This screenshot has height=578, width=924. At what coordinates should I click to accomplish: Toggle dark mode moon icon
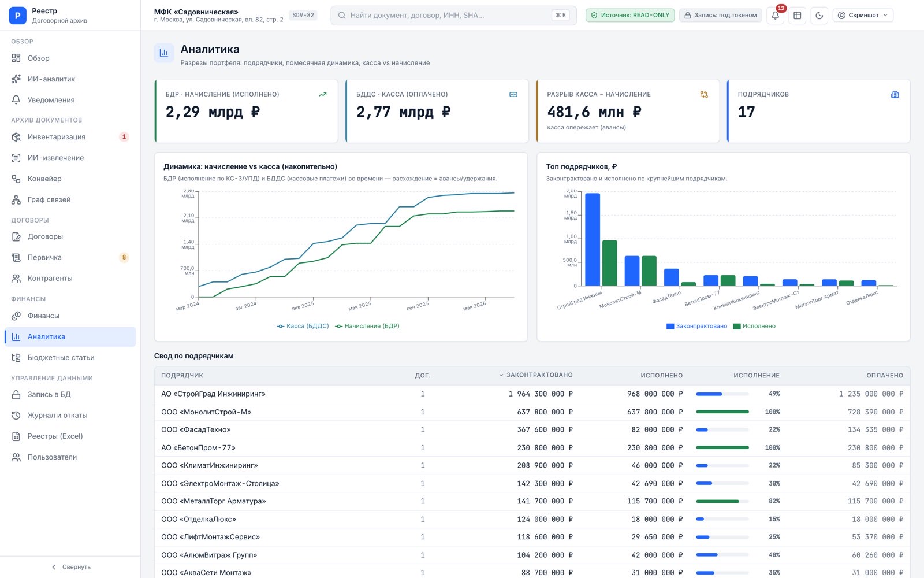[819, 16]
